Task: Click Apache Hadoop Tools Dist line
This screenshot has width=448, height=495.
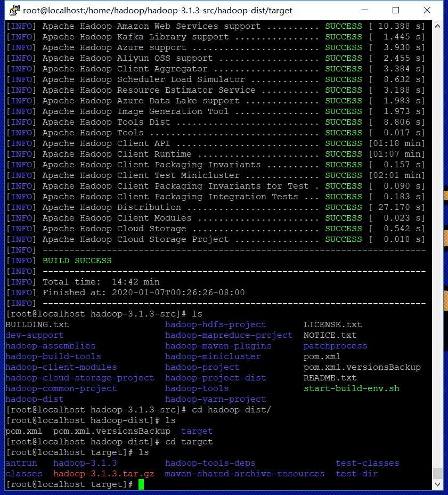Action: click(x=216, y=122)
